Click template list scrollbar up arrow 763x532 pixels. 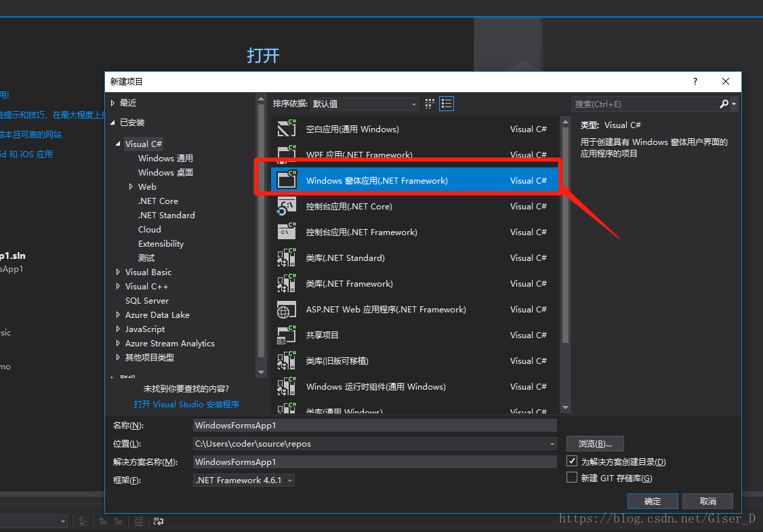(565, 121)
